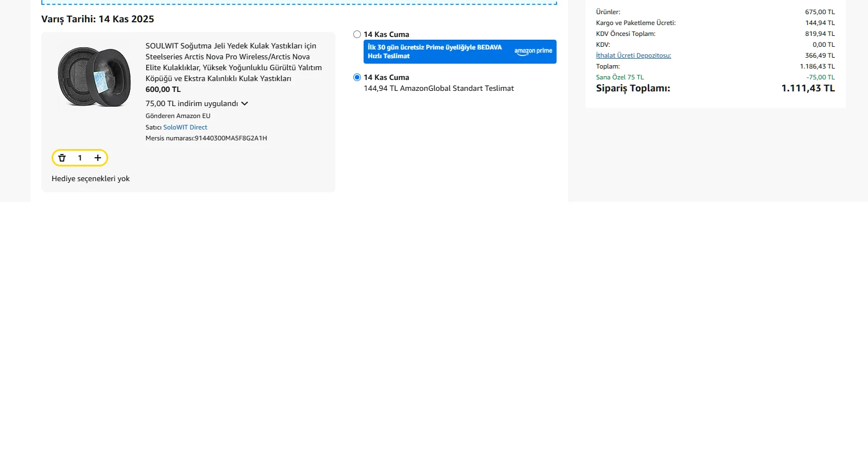Screen dimensions: 868x476
Task: Click the SOULWIT ear cushion product thumbnail
Action: pyautogui.click(x=94, y=77)
